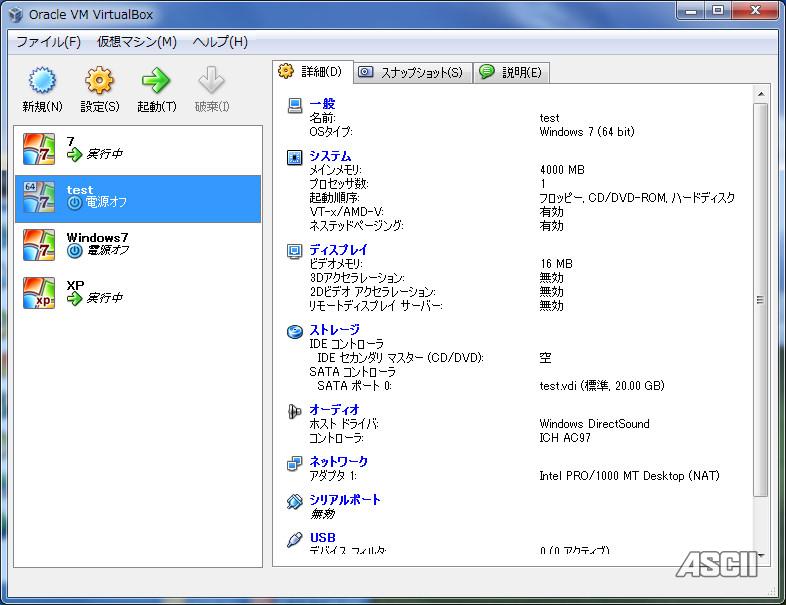Click the システム section chip icon

295,157
